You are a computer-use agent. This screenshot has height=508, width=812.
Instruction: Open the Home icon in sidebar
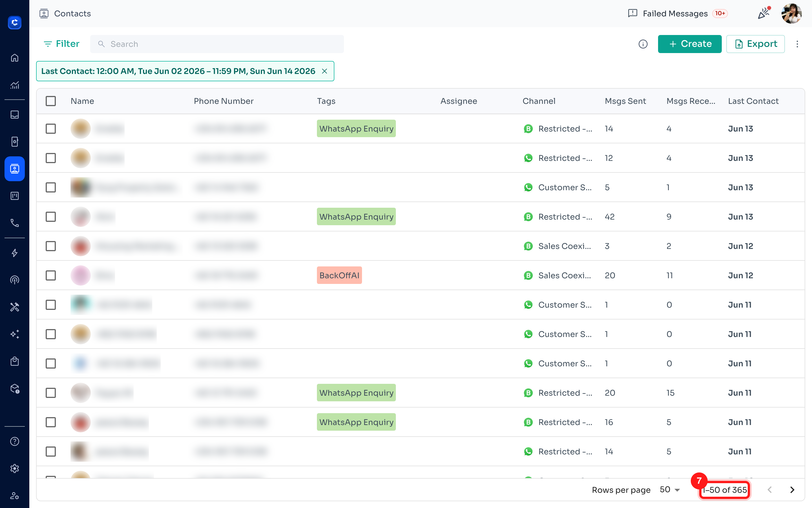pos(14,58)
